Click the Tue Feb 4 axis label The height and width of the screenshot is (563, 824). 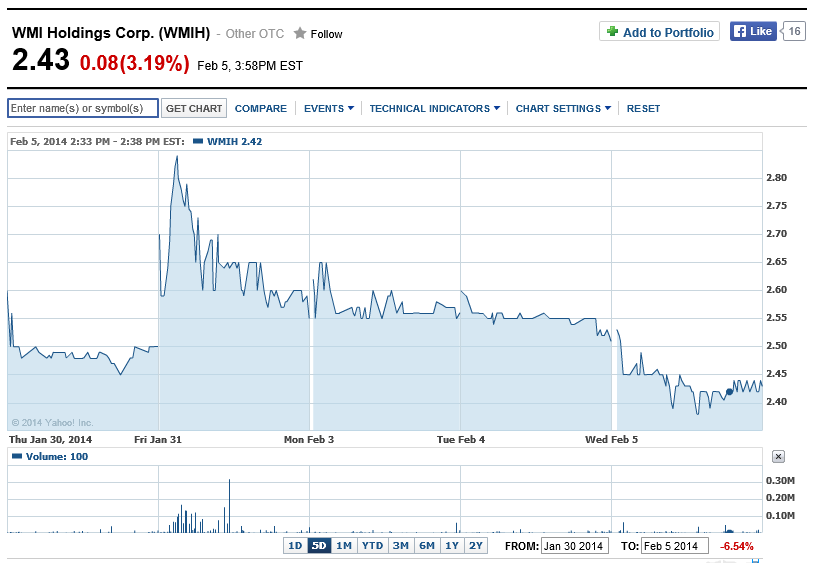pyautogui.click(x=461, y=439)
